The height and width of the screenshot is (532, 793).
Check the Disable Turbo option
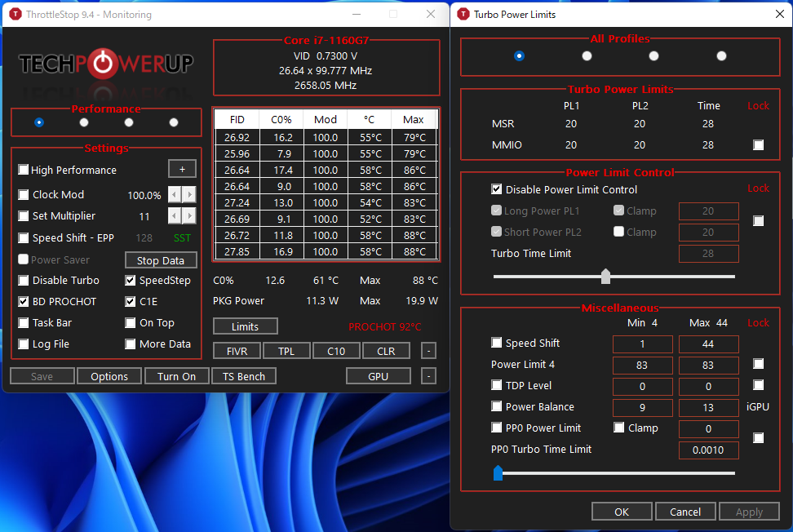point(24,280)
